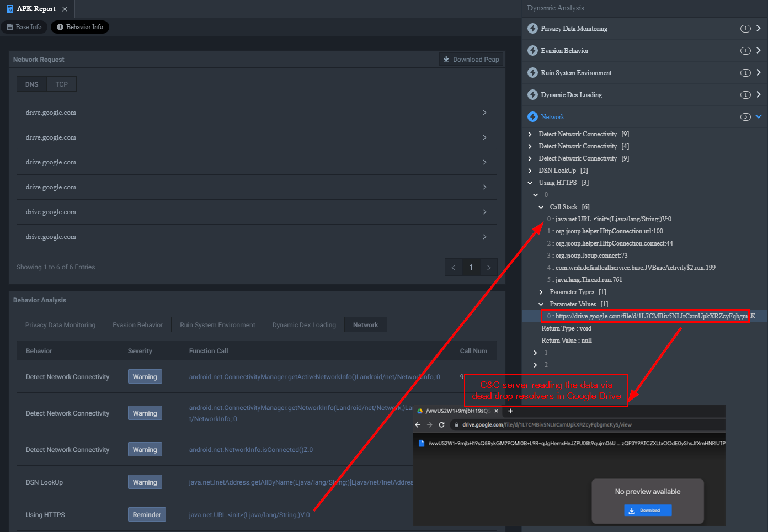Click Warning badge in DSN LookUp row

point(145,482)
